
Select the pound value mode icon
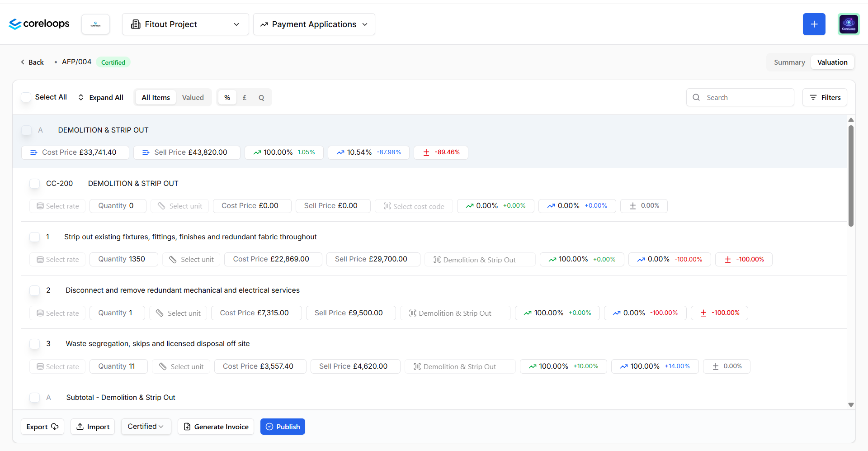pyautogui.click(x=245, y=97)
